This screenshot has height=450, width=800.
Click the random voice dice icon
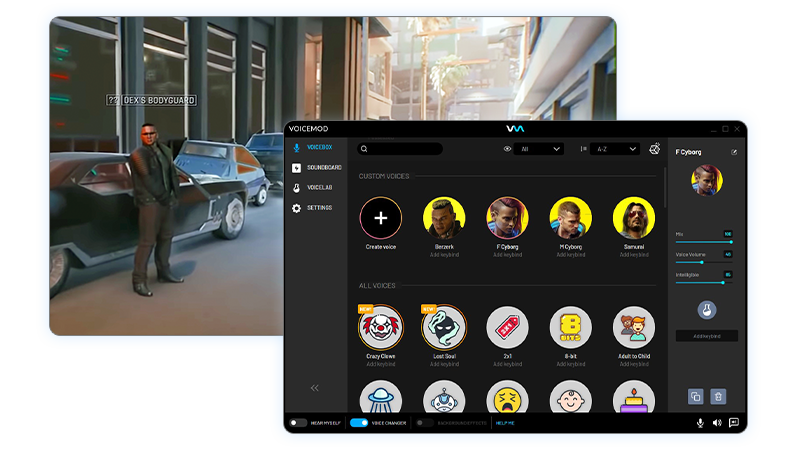(x=654, y=149)
